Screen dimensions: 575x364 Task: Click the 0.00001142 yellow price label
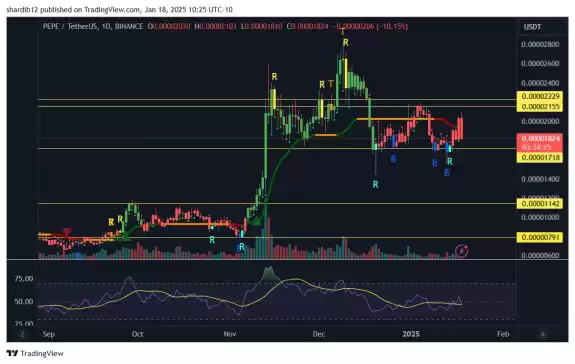540,204
